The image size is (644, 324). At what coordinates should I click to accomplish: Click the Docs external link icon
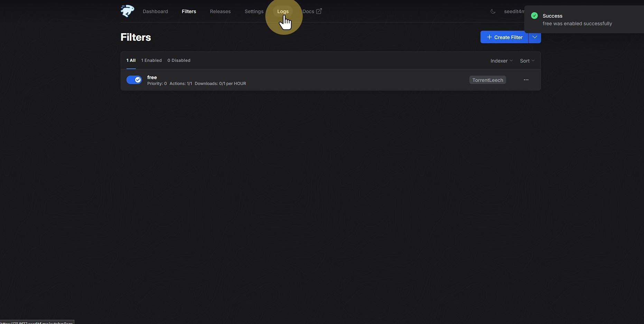pyautogui.click(x=319, y=11)
